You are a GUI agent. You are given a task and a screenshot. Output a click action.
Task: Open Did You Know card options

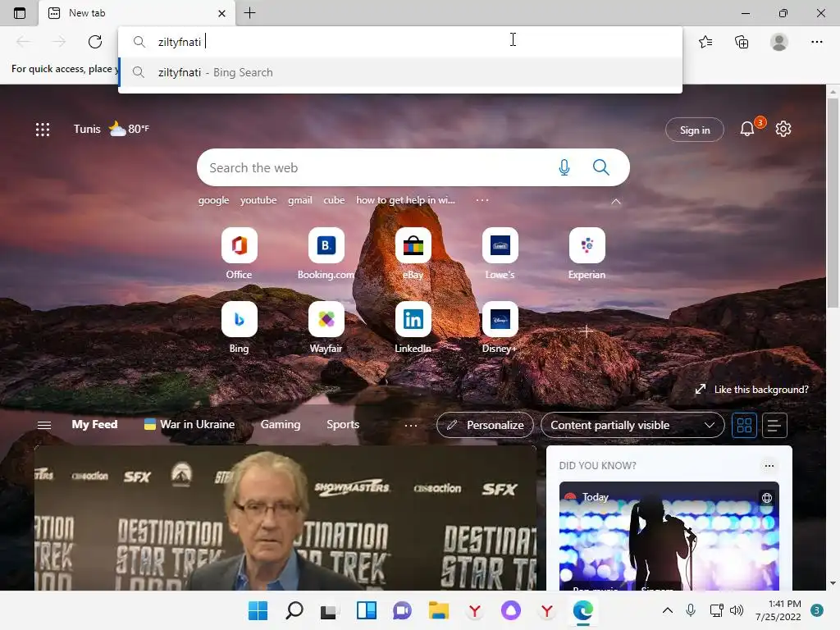point(769,466)
